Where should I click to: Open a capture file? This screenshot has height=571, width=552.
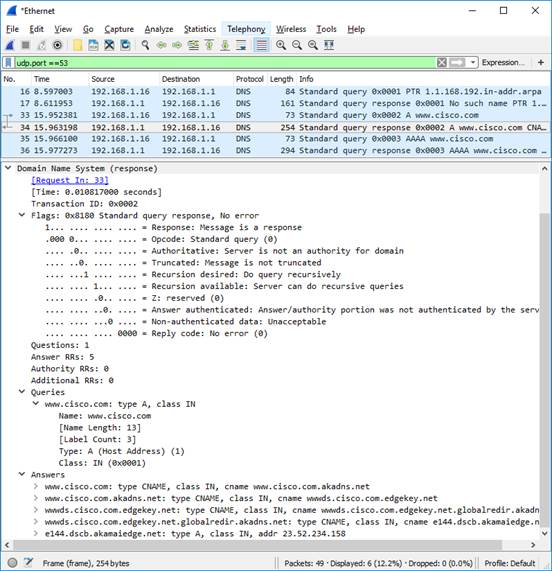[x=78, y=45]
